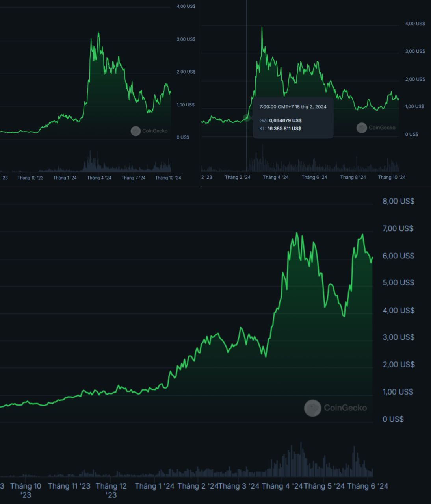Click the 2,00 US$ label in the top-right chart
This screenshot has height=504, width=431.
415,79
